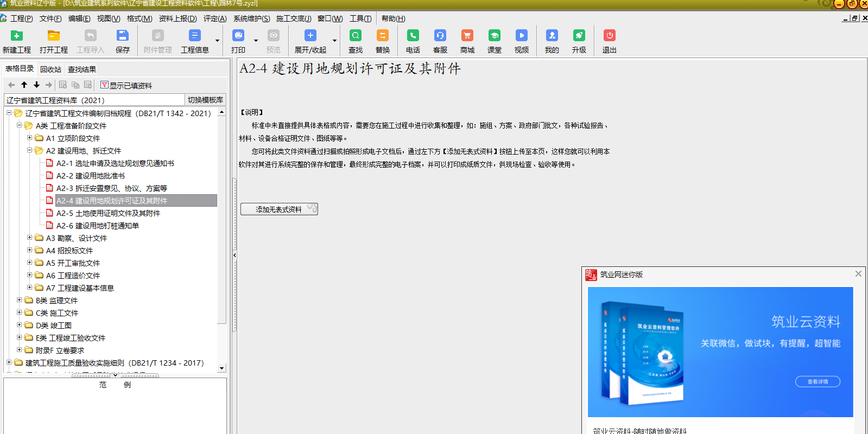Click 查看详情 in the ad popup
The width and height of the screenshot is (868, 434).
click(818, 382)
